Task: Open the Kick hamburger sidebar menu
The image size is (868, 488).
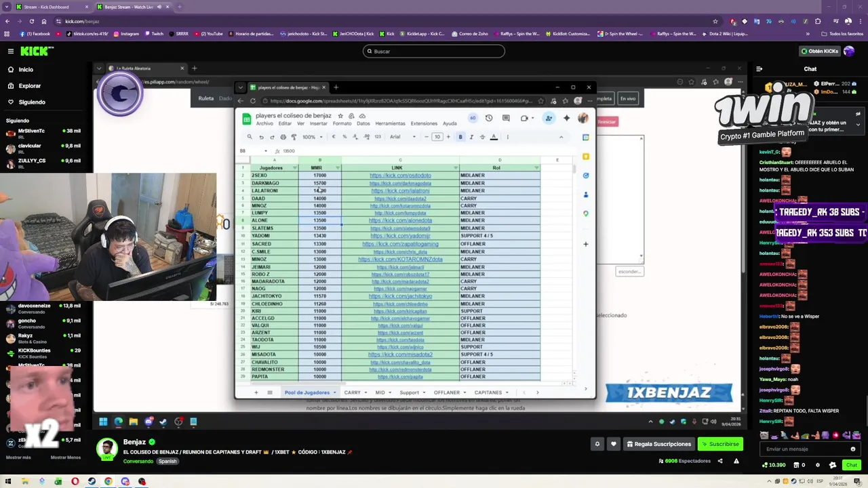Action: tap(10, 51)
